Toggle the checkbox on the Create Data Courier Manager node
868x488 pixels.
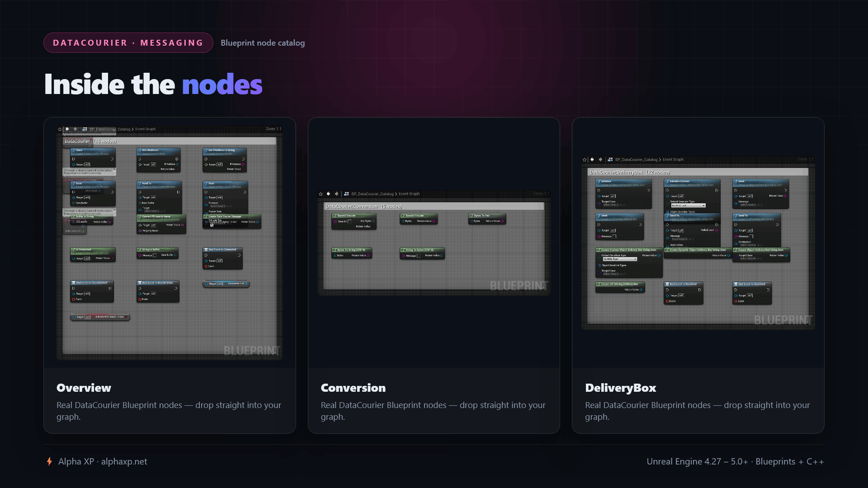coord(212,225)
